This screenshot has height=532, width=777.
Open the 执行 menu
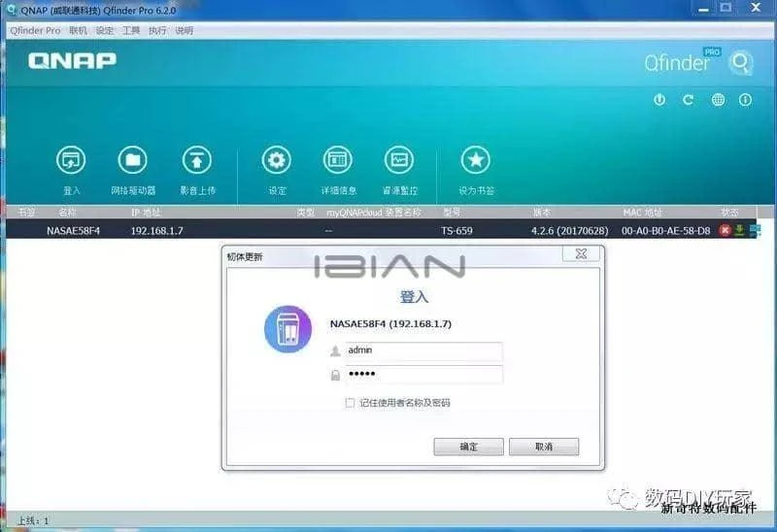point(157,31)
